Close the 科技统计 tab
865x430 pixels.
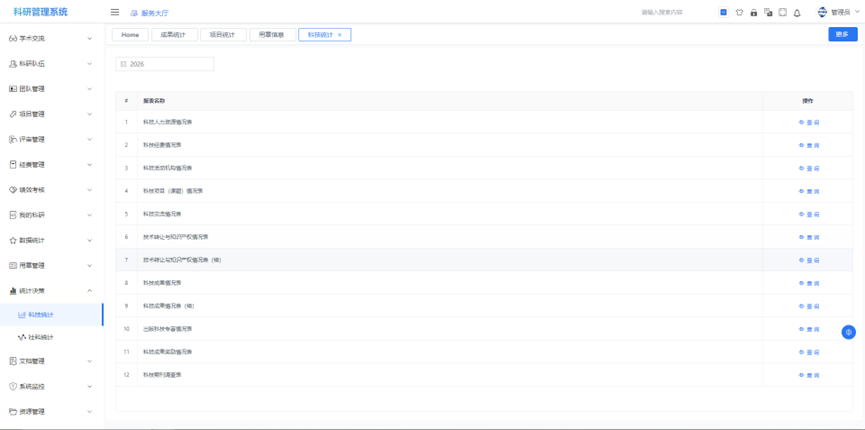[x=340, y=35]
